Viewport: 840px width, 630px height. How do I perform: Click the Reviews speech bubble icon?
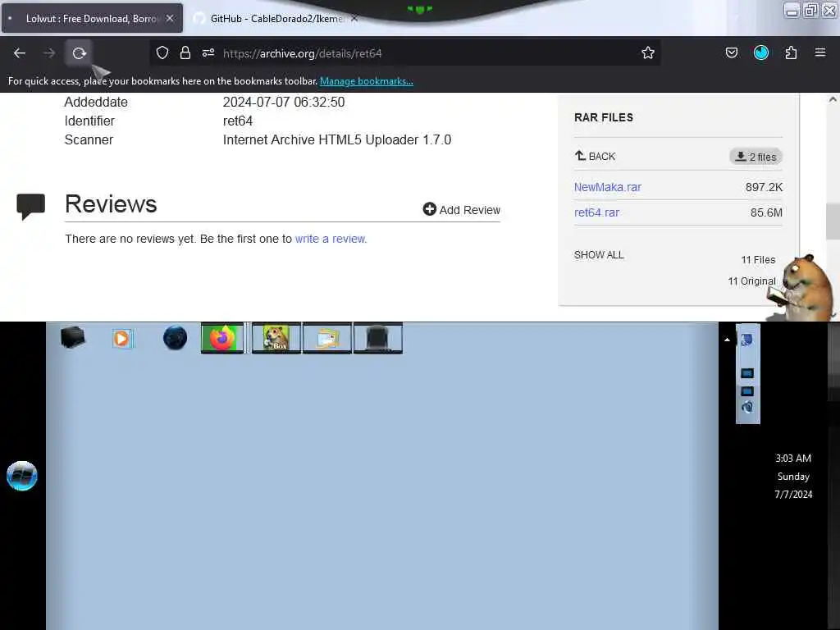30,206
